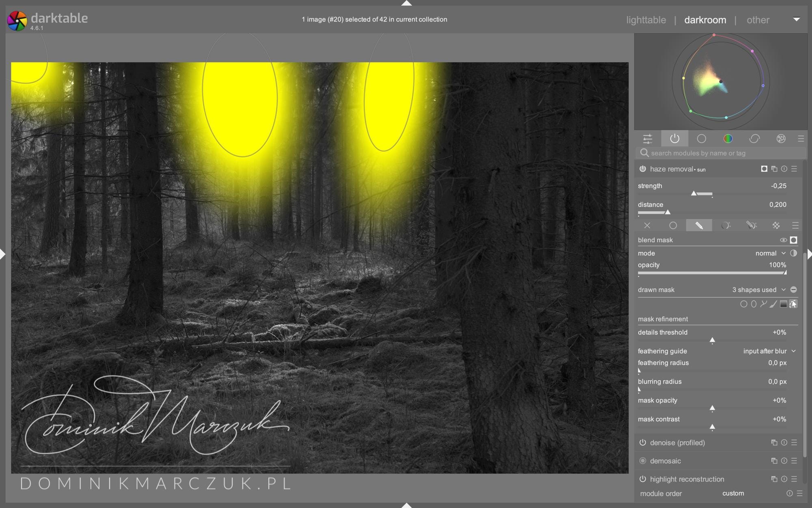Toggle denoise (profiled) power button
Viewport: 812px width, 508px height.
(643, 443)
